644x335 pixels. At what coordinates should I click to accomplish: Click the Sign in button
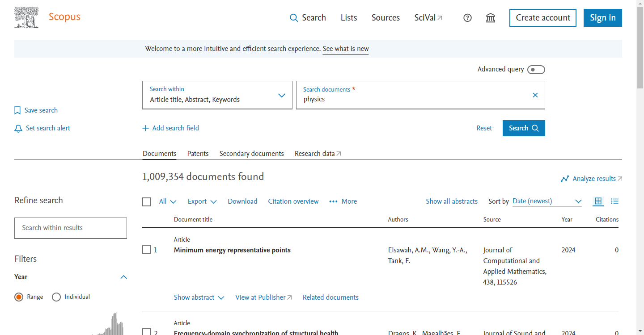[x=603, y=18]
